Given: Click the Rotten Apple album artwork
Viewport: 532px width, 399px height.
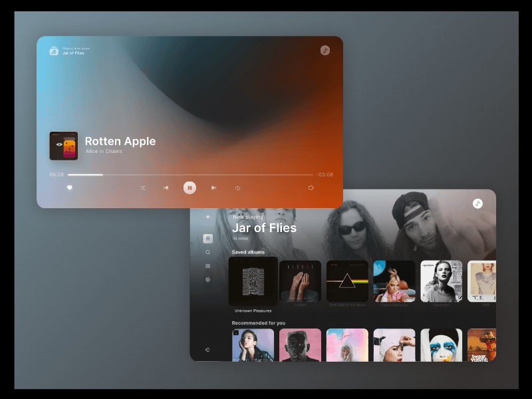Looking at the screenshot, I should click(63, 145).
